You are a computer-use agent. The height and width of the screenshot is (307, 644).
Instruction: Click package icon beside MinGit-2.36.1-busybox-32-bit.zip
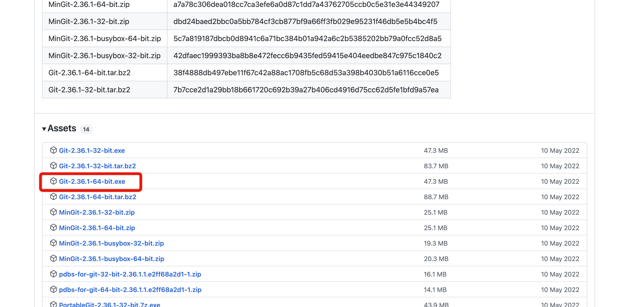tap(53, 243)
